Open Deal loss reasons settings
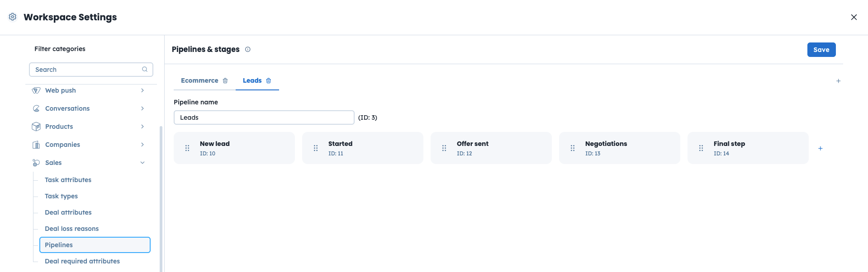The width and height of the screenshot is (868, 272). pyautogui.click(x=71, y=229)
